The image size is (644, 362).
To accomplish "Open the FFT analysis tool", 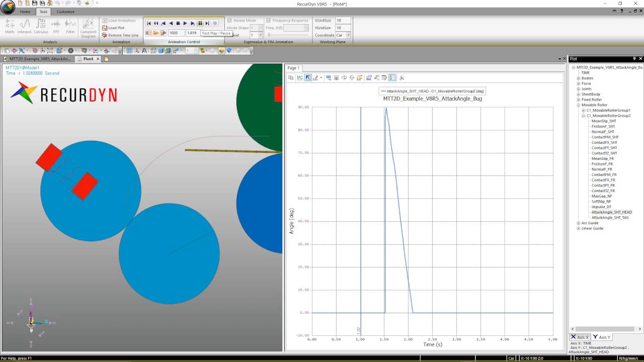I will click(56, 26).
